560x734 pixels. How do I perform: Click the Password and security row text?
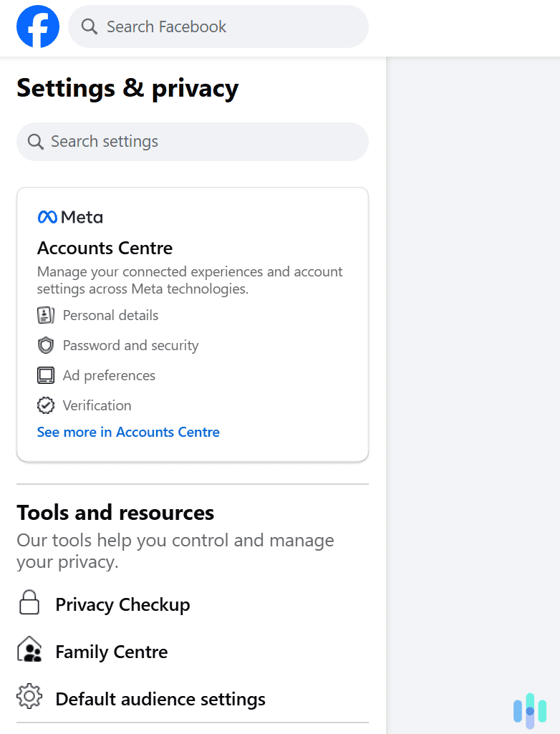click(130, 344)
